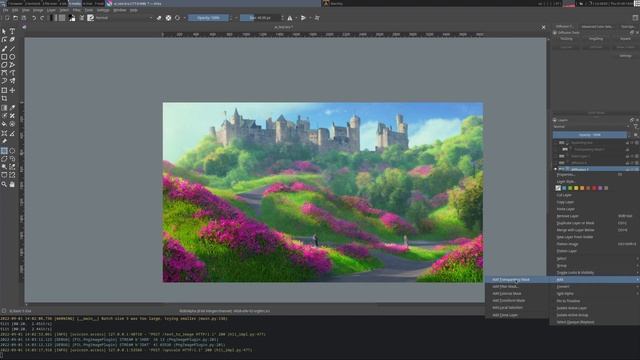
Task: Select the Move tool
Action: 12,90
